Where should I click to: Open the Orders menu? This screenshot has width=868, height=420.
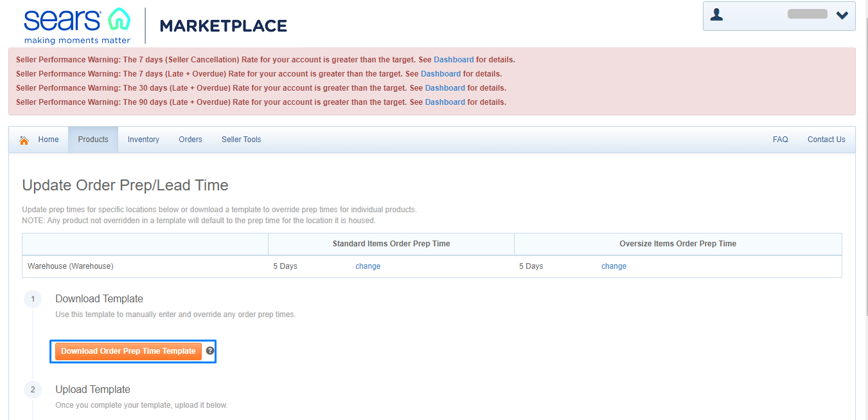pos(190,140)
